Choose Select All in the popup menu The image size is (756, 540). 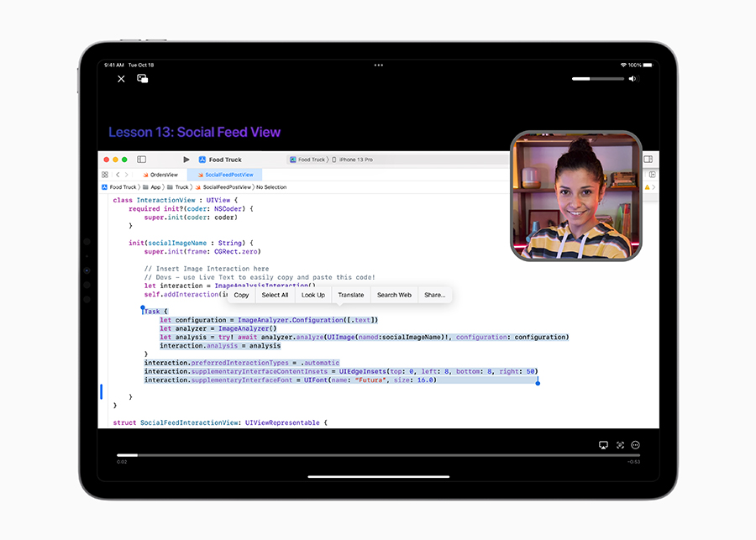click(x=275, y=295)
